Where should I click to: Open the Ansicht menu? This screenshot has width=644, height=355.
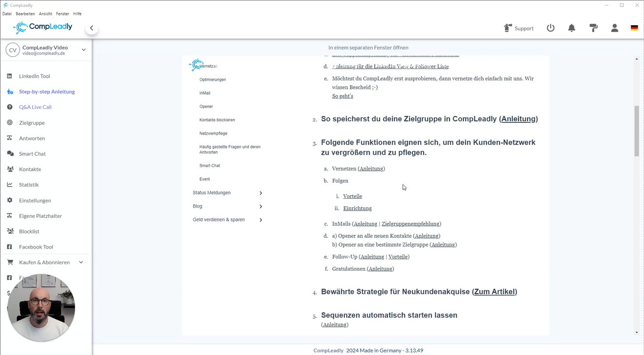[45, 14]
